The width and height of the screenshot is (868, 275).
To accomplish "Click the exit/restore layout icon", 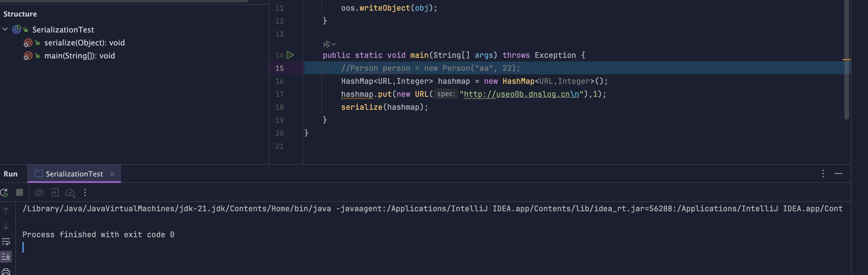I will tap(55, 193).
